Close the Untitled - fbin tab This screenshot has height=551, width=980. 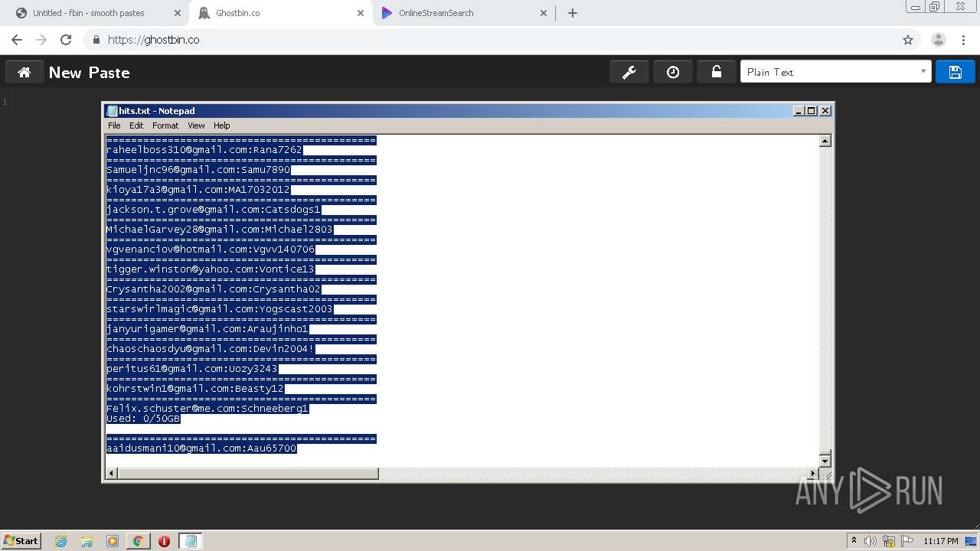click(177, 13)
